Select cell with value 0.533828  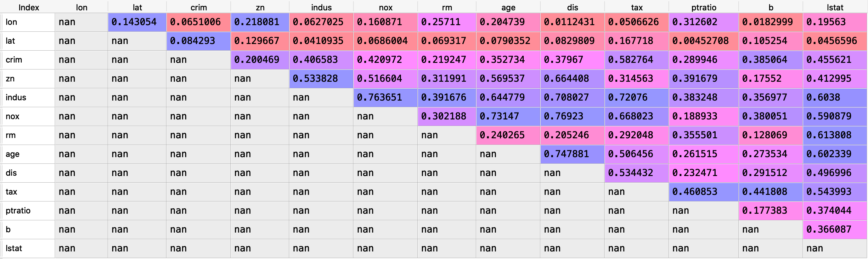click(x=321, y=79)
